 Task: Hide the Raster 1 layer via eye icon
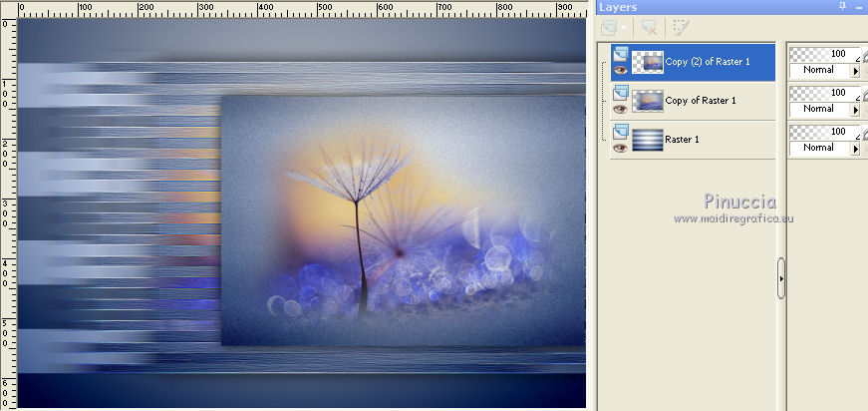point(621,148)
